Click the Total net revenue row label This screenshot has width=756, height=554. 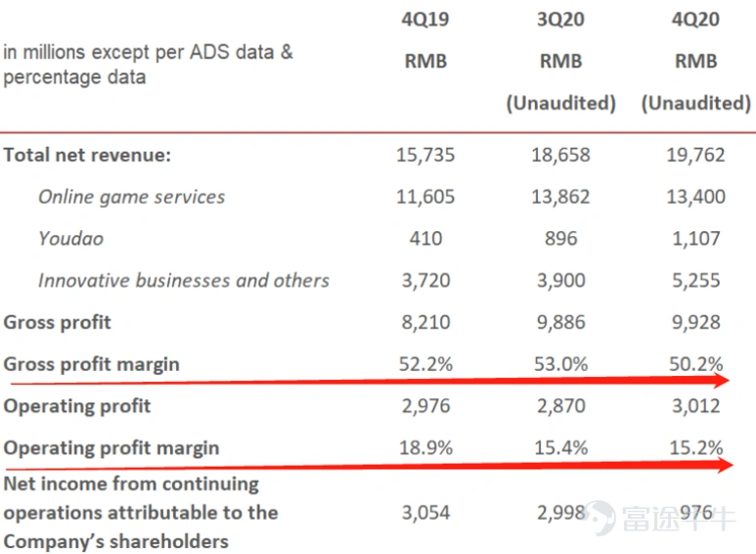[x=87, y=155]
